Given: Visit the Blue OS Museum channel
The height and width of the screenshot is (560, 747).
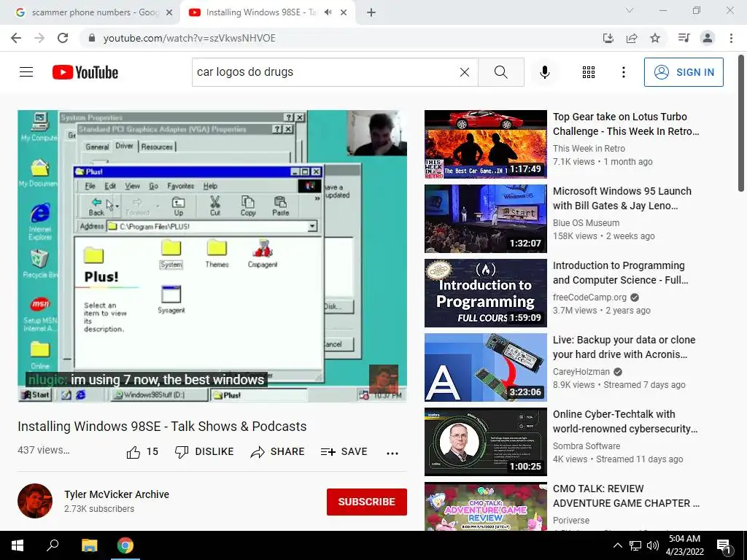Looking at the screenshot, I should [x=586, y=223].
